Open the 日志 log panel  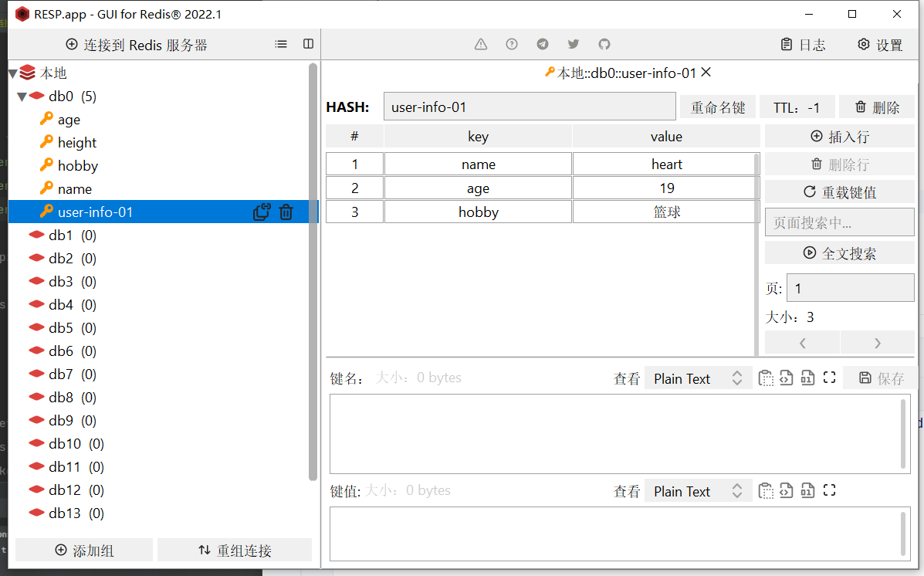tap(803, 45)
